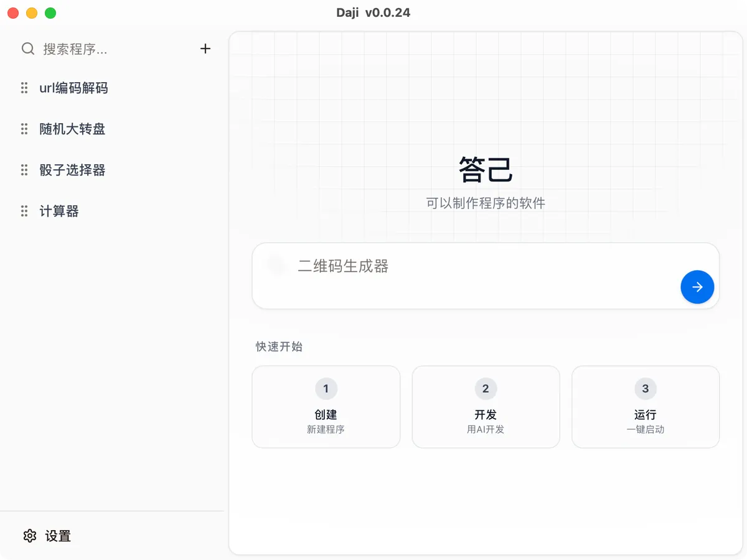747x560 pixels.
Task: Click drag handle beside 计算器
Action: (x=24, y=212)
